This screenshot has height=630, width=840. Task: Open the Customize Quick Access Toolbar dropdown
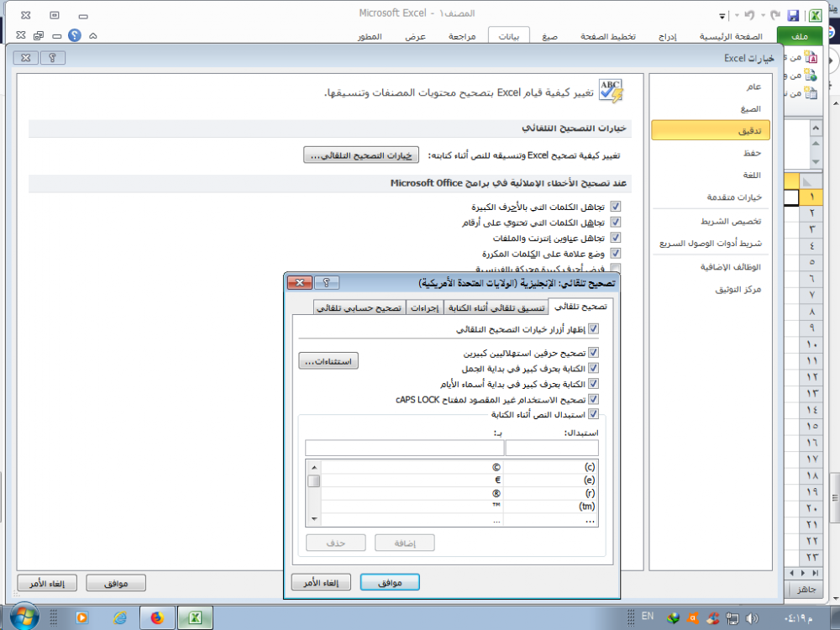tap(722, 16)
